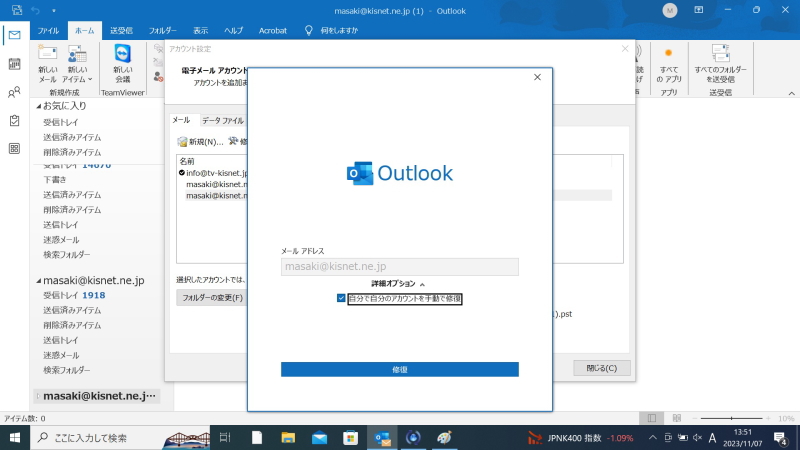Select info@tv-kisnet.jp in account list

[216, 173]
